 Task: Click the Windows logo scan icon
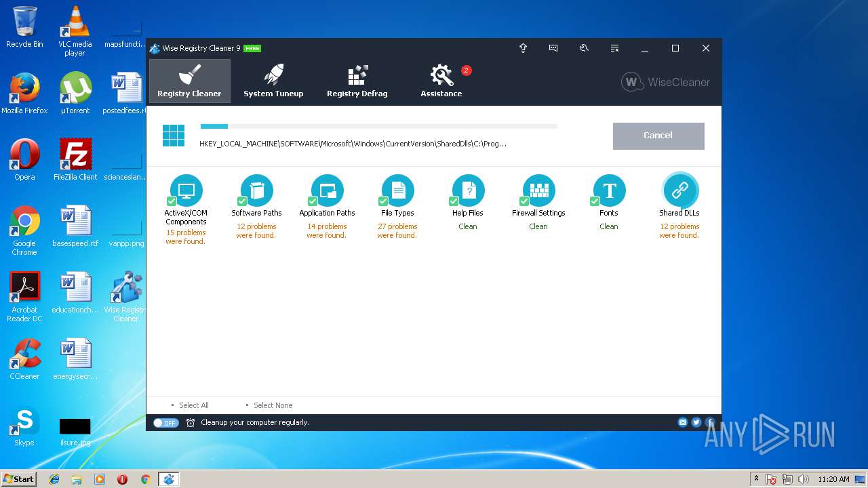click(174, 135)
